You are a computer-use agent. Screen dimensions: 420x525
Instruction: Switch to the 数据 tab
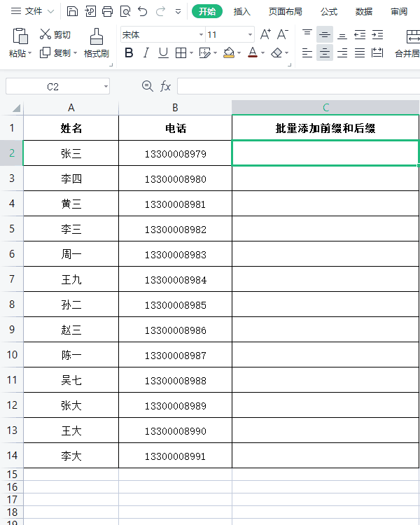(x=364, y=12)
